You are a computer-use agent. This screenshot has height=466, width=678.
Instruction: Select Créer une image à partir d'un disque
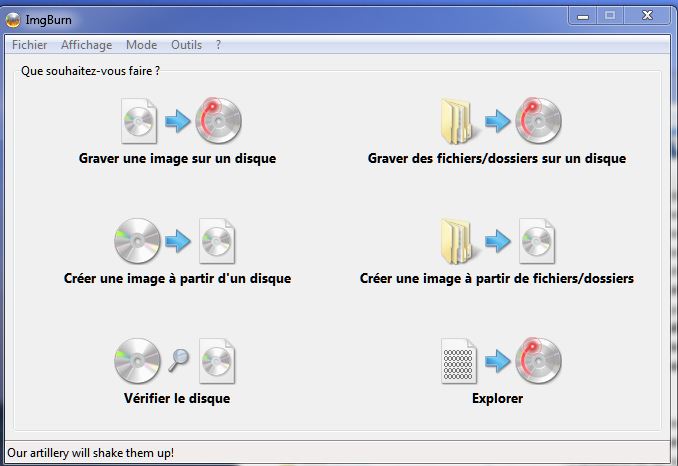pyautogui.click(x=177, y=278)
